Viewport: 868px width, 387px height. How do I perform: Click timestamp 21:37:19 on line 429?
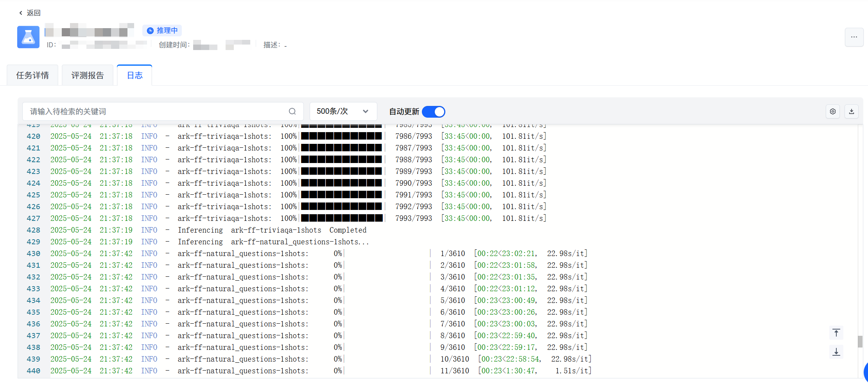click(x=116, y=242)
